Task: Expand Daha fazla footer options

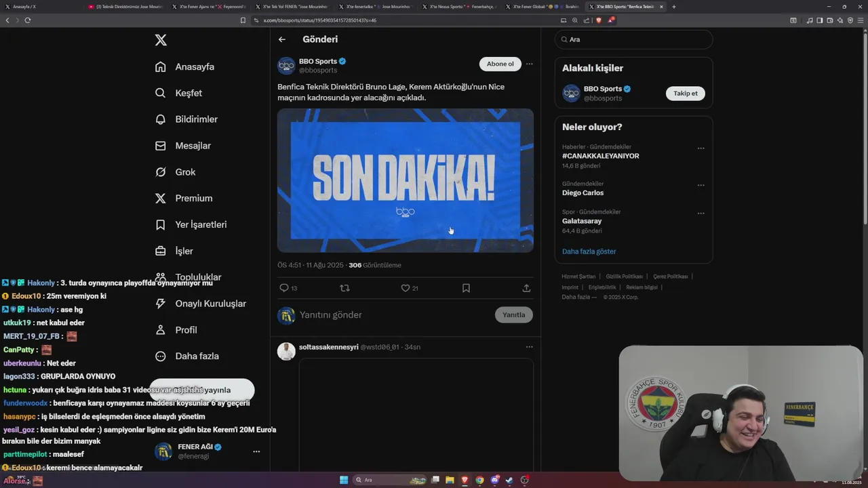Action: 579,297
